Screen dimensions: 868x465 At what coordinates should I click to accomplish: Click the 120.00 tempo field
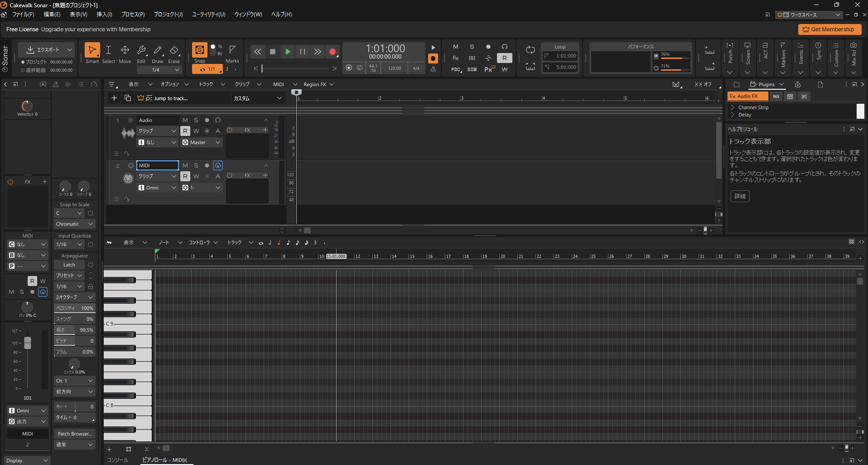(x=394, y=68)
